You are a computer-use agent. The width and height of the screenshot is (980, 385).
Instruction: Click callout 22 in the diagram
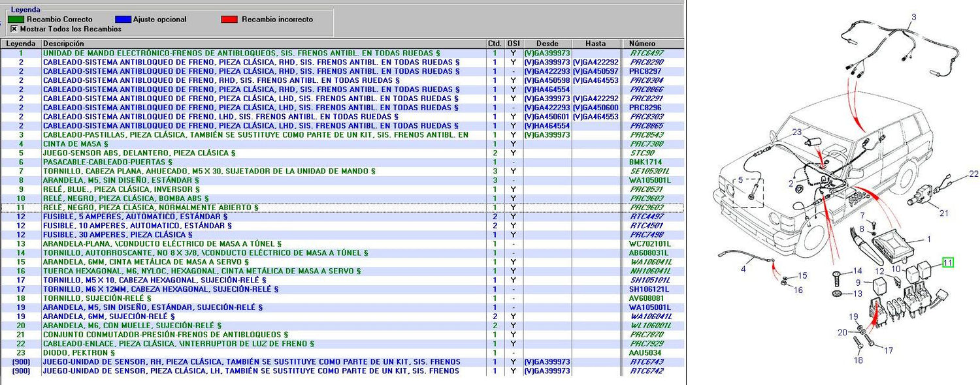(x=973, y=174)
